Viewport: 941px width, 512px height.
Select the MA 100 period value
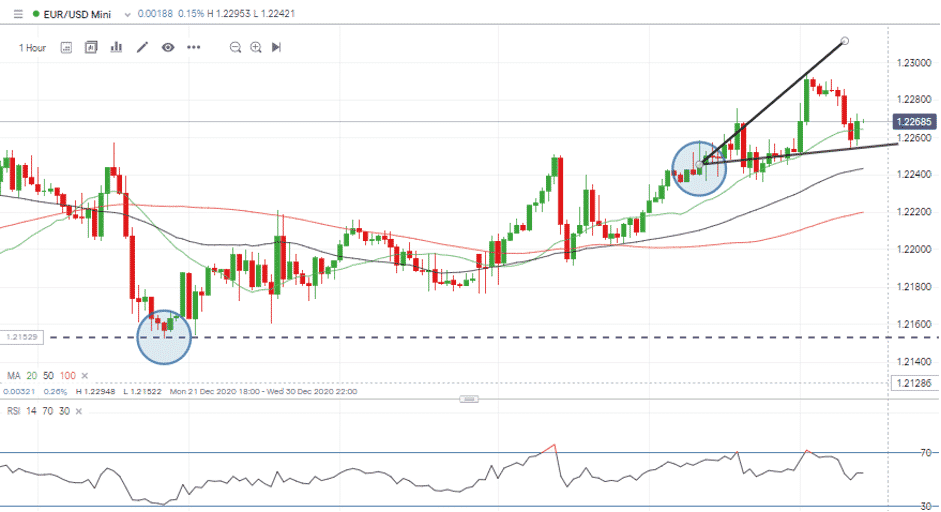pyautogui.click(x=68, y=376)
